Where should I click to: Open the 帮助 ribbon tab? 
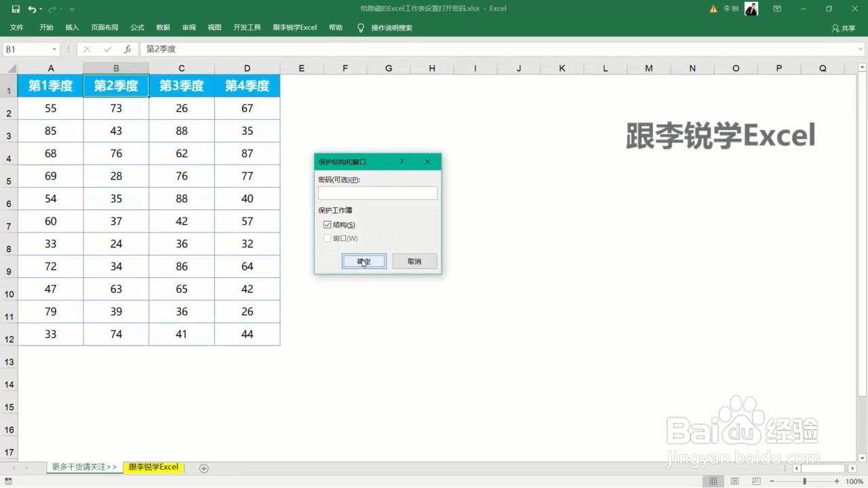coord(336,28)
